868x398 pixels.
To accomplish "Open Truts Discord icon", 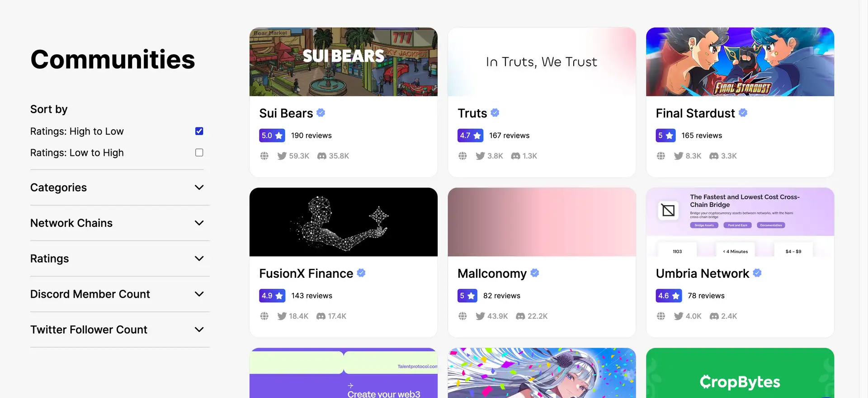I will click(x=515, y=156).
